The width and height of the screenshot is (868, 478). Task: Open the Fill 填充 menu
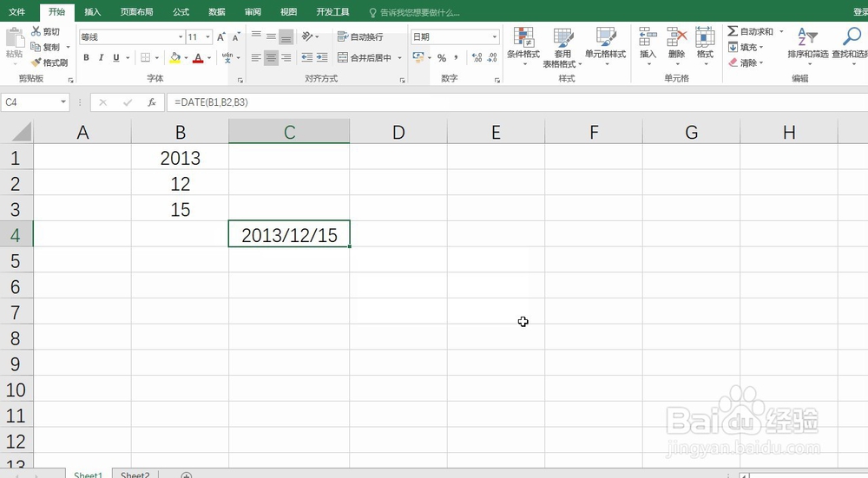click(x=746, y=47)
